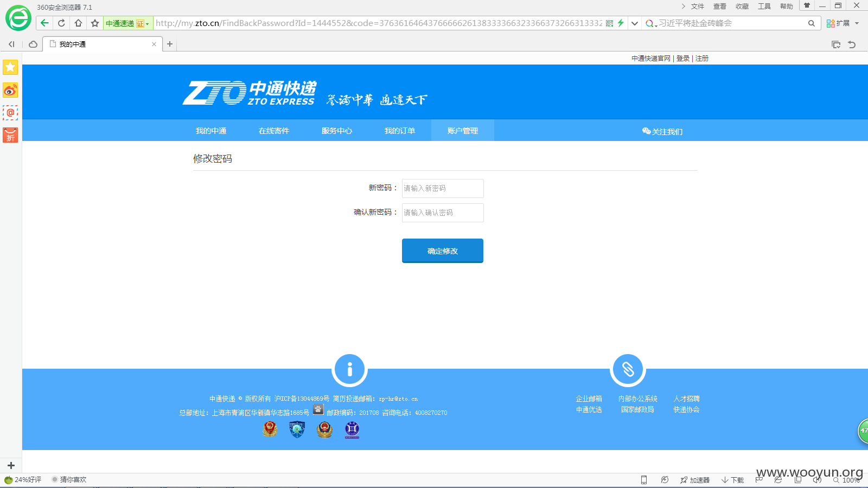Select the 我的中通 browser tab
The image size is (868, 488).
pyautogui.click(x=102, y=44)
